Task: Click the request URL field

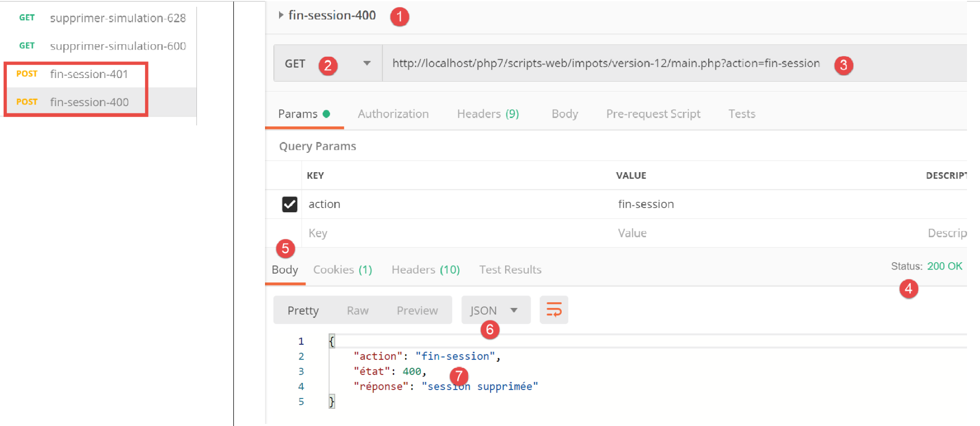Action: [605, 63]
